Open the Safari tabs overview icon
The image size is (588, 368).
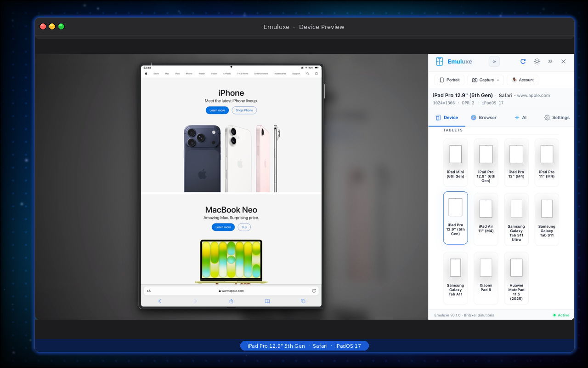coord(303,301)
